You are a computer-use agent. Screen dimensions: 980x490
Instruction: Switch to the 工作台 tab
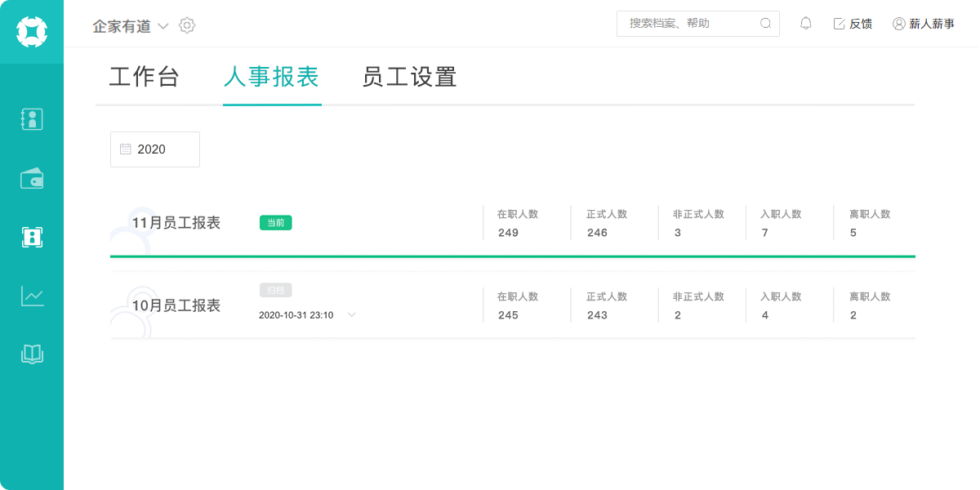point(144,77)
